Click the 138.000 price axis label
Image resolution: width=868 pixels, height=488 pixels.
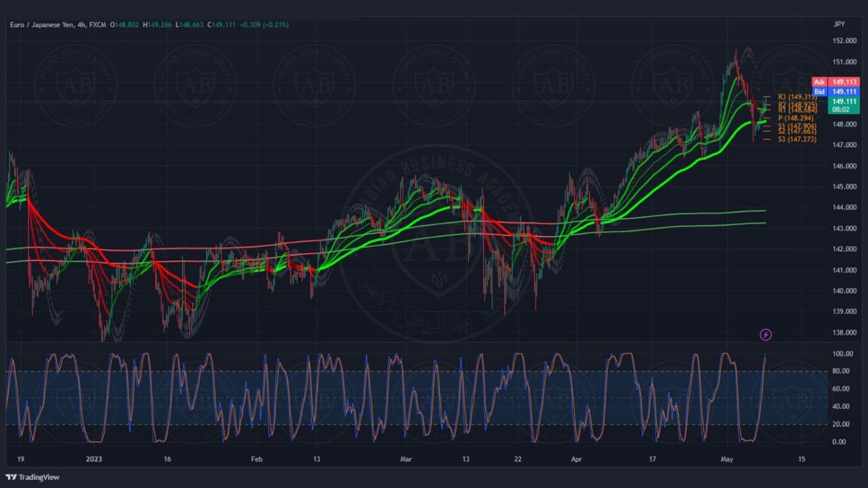[844, 332]
